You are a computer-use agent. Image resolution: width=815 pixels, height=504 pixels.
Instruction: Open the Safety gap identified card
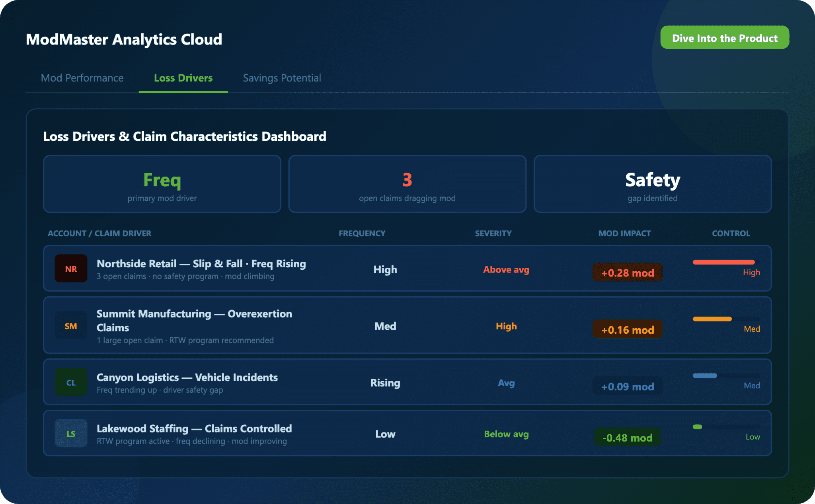(x=652, y=184)
